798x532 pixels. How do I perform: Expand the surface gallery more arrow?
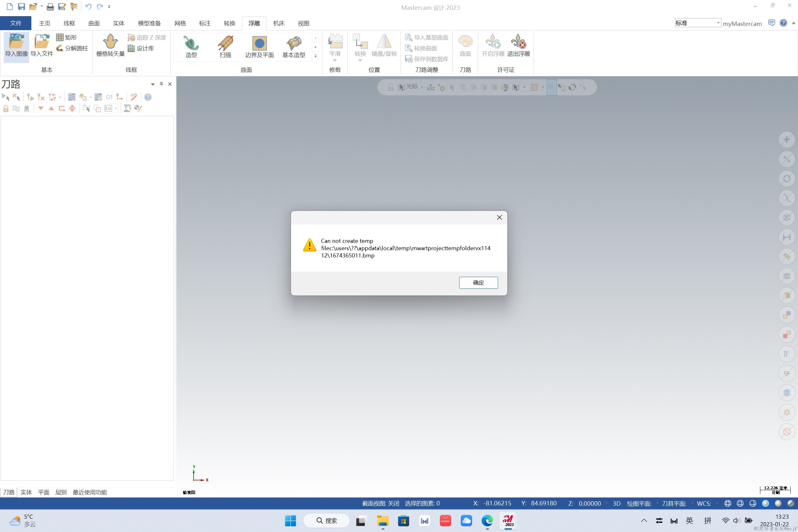(x=315, y=56)
